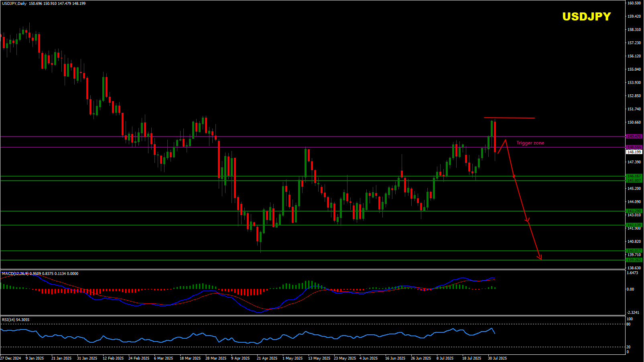
Task: Select the 'Trigger zone' text label
Action: [530, 143]
